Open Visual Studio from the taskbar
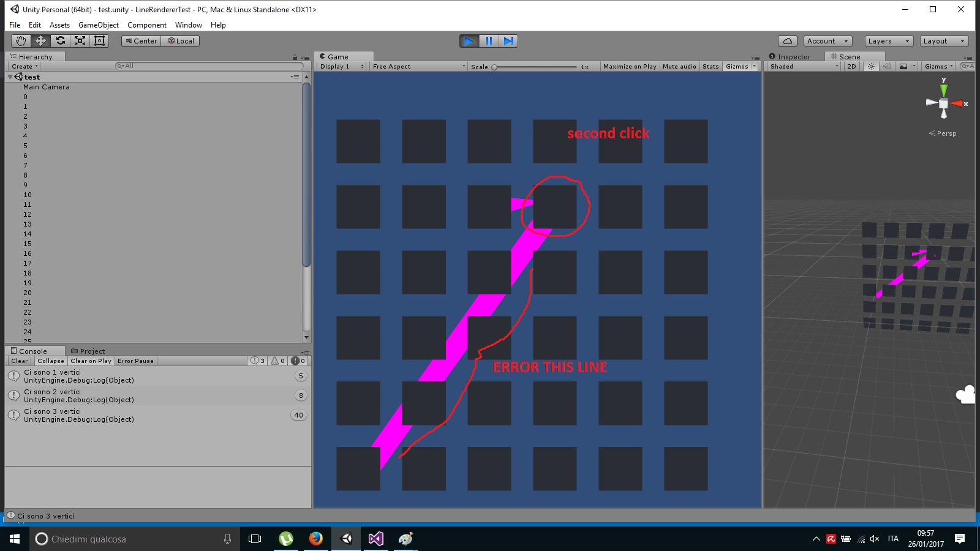The width and height of the screenshot is (980, 551). (376, 539)
